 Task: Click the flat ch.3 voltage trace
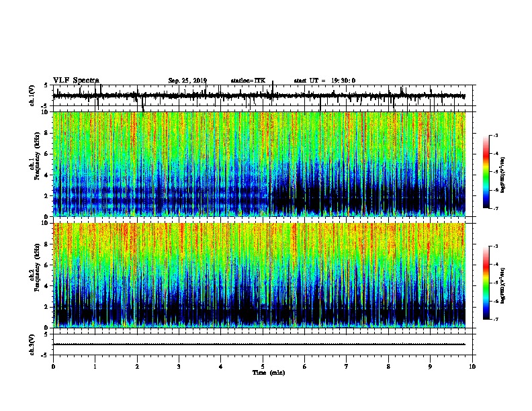tap(259, 345)
